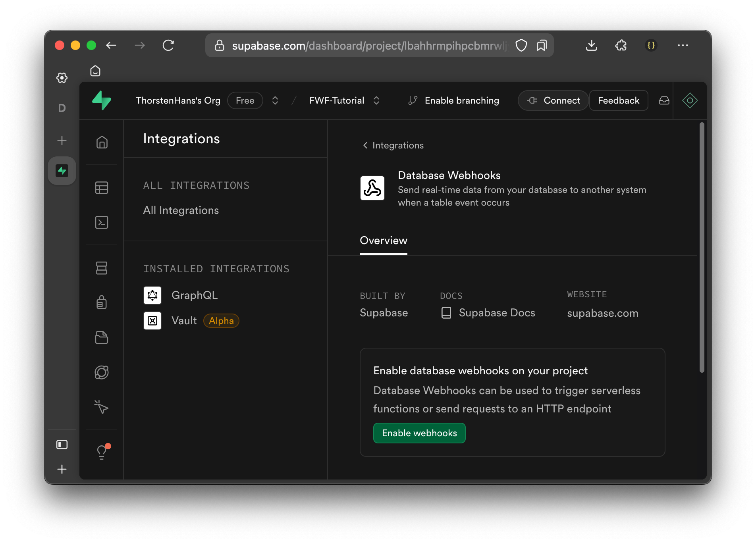Image resolution: width=756 pixels, height=543 pixels.
Task: Open the SQL Editor
Action: pyautogui.click(x=102, y=222)
